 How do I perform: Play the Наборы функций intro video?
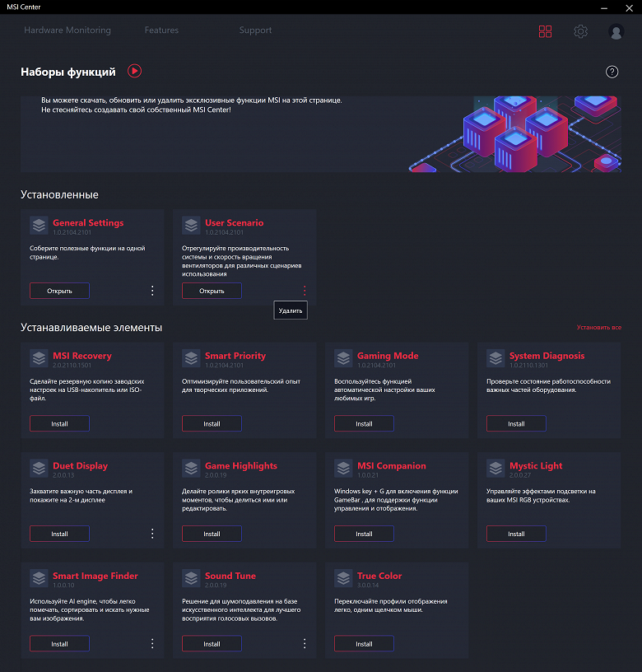coord(134,71)
